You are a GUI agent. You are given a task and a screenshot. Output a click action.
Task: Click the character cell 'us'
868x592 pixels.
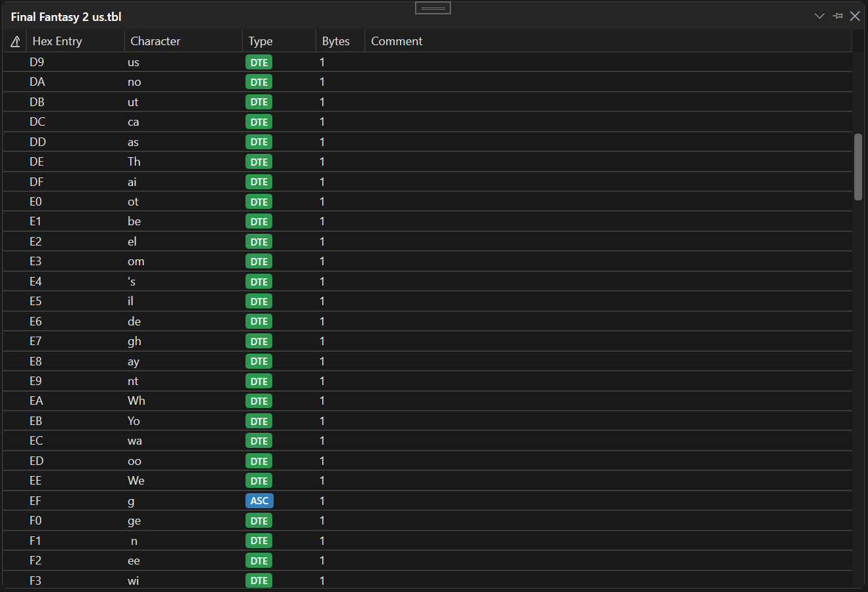tap(134, 62)
